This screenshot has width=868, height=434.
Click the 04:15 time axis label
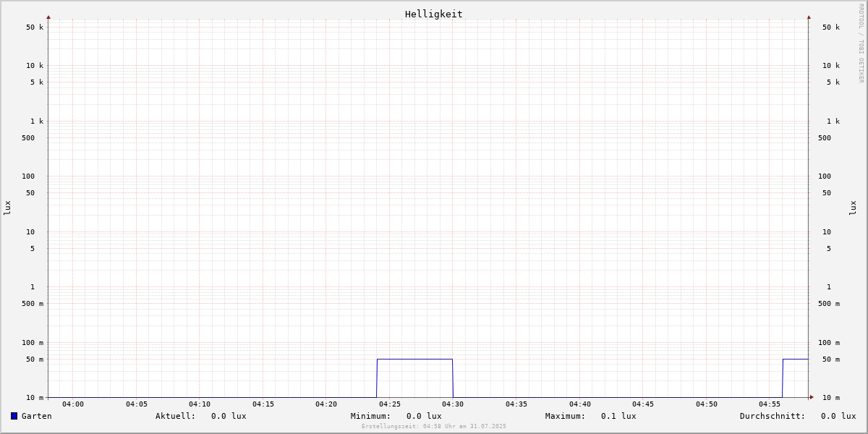coord(263,404)
